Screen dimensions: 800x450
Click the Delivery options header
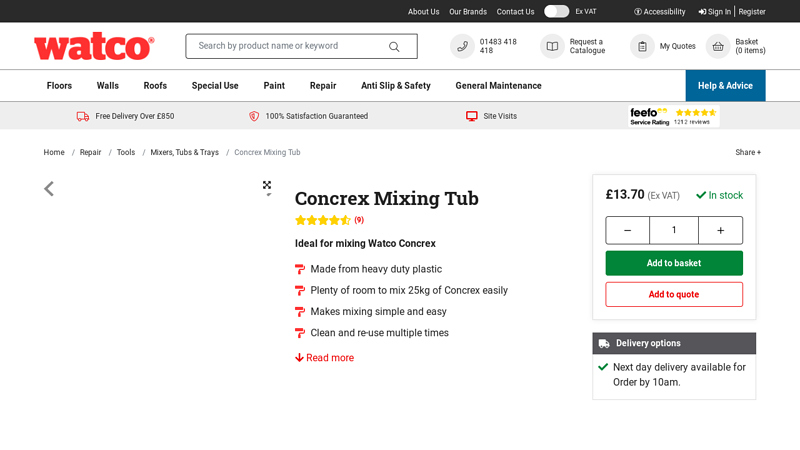[x=674, y=343]
